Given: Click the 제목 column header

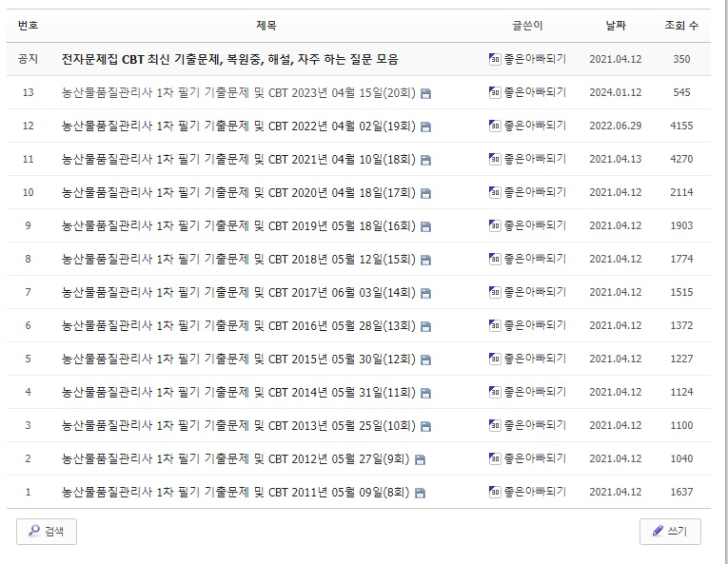Looking at the screenshot, I should coord(266,25).
